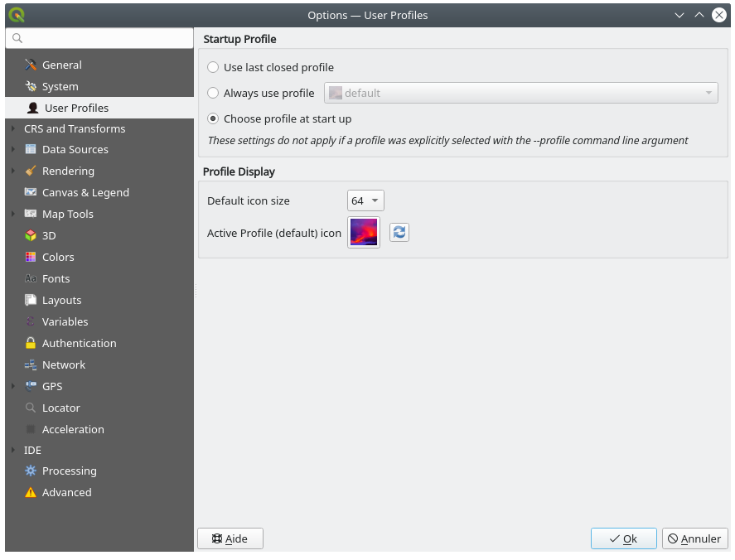The image size is (735, 560).
Task: Enable "Always use profile" option
Action: (213, 93)
